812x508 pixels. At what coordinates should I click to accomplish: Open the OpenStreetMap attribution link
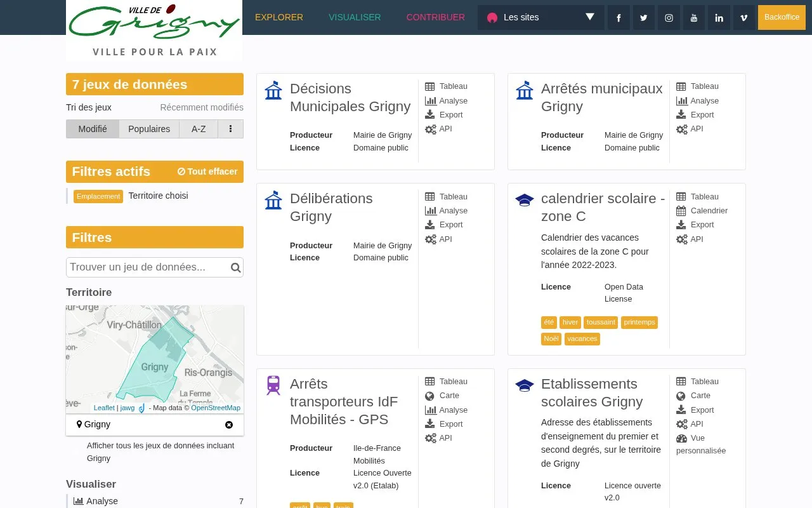click(216, 408)
